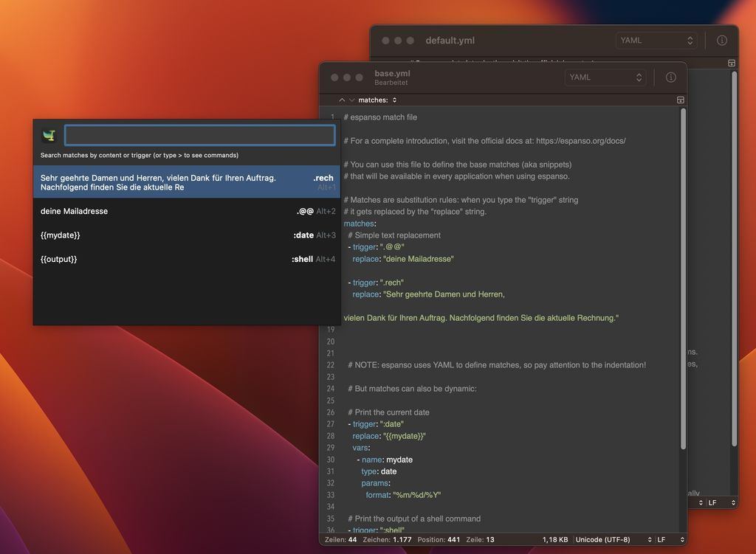Open YAML syntax dropdown in default.yml toolbar

pos(656,41)
